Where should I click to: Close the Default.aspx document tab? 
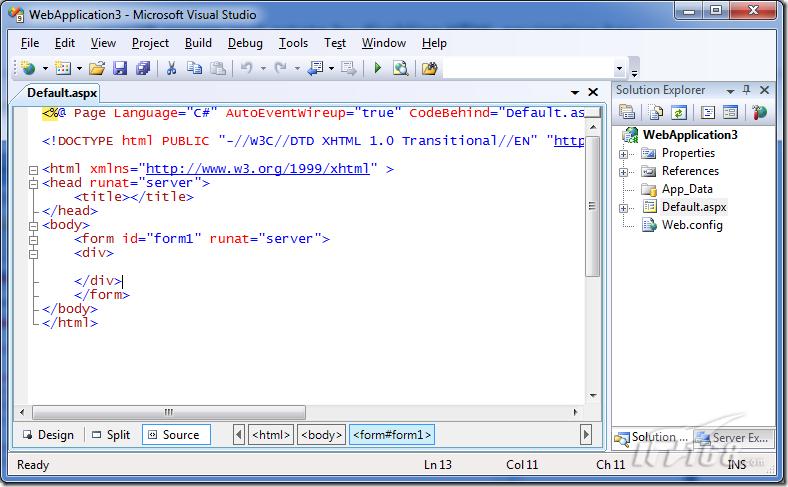[x=593, y=92]
